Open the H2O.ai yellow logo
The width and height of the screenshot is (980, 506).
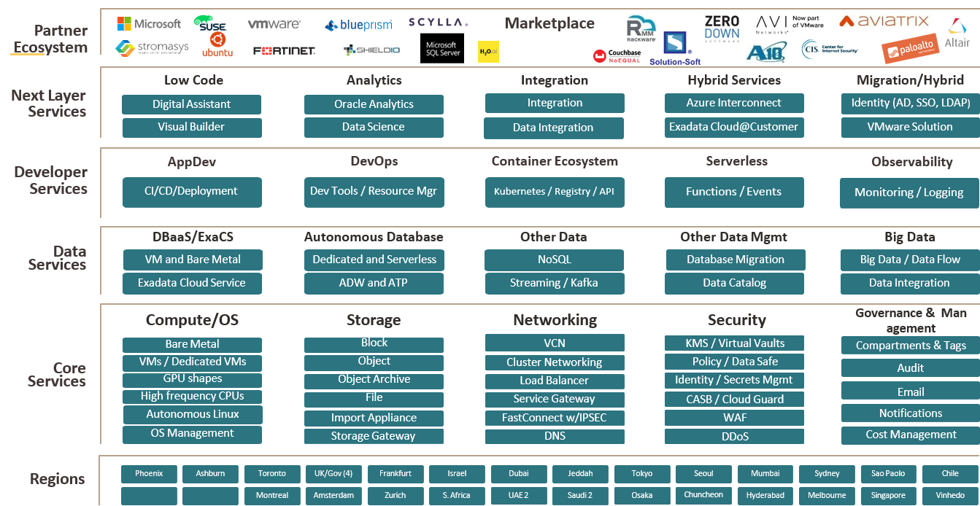tap(488, 52)
